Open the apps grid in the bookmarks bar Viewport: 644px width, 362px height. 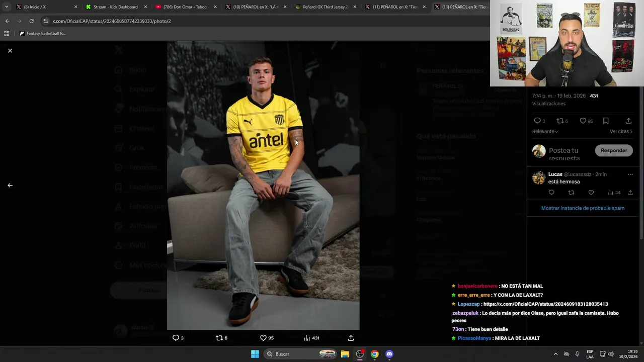(x=7, y=34)
